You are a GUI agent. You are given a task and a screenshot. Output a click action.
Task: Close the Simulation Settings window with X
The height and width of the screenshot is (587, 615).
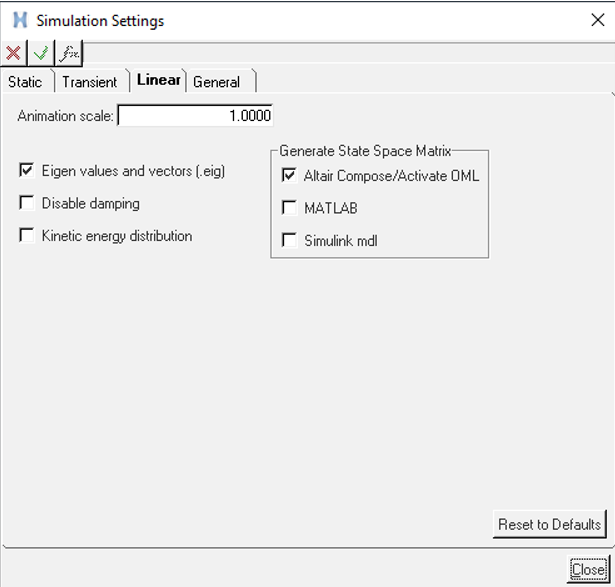pos(597,20)
